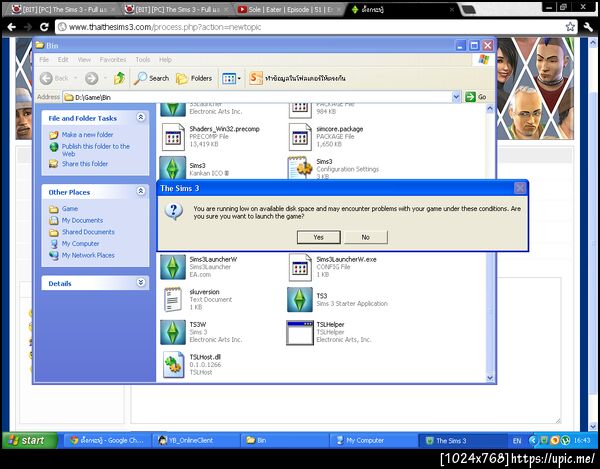Go up one folder level icon
Image resolution: width=600 pixels, height=469 pixels.
pyautogui.click(x=119, y=78)
